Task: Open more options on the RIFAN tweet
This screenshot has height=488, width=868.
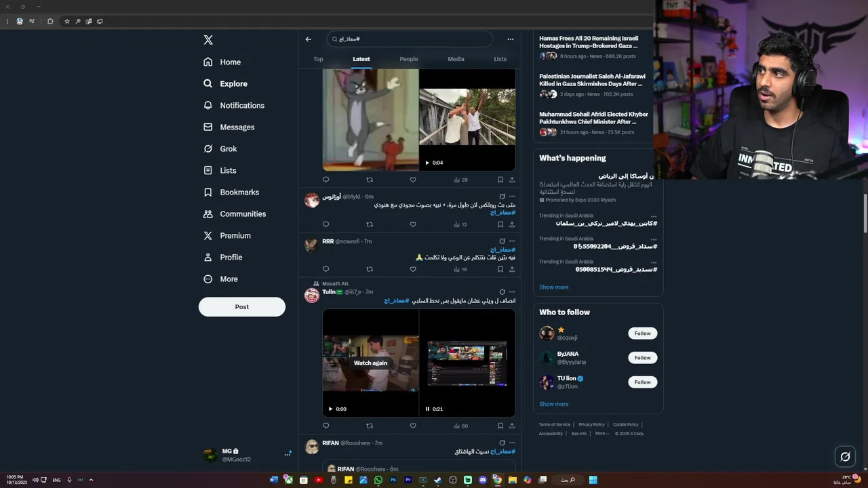Action: pyautogui.click(x=512, y=443)
